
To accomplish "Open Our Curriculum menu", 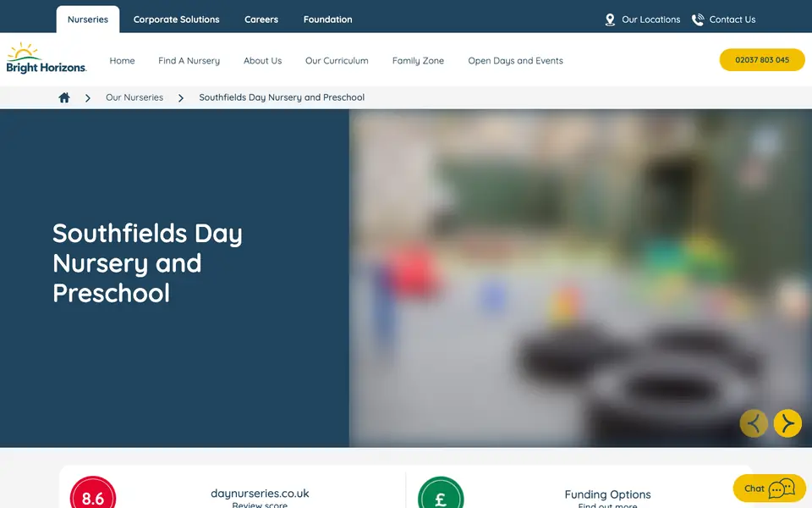I will (x=337, y=61).
